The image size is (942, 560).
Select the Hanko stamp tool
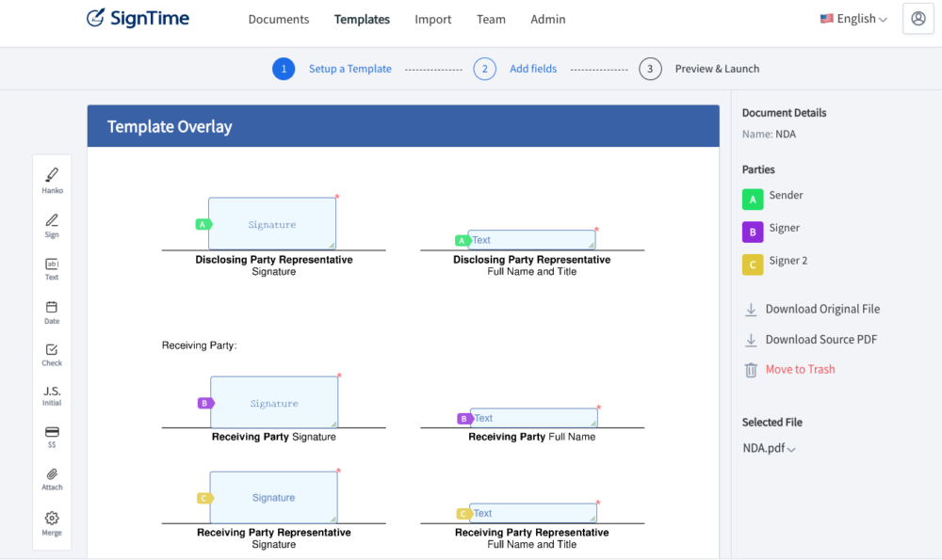point(52,179)
